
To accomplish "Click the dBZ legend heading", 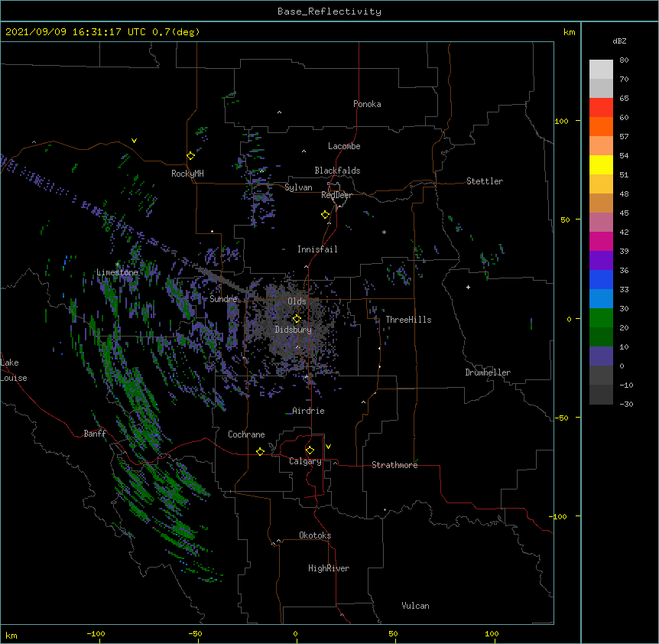I will pos(619,41).
